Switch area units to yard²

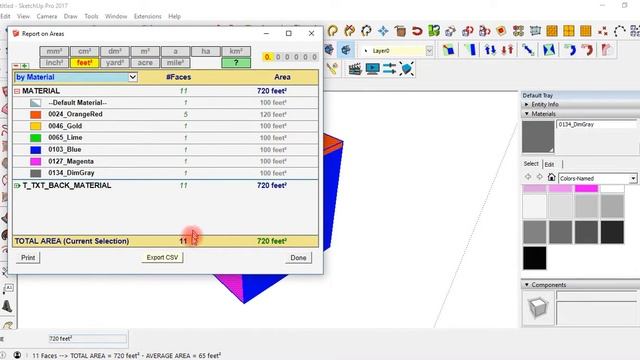point(115,63)
